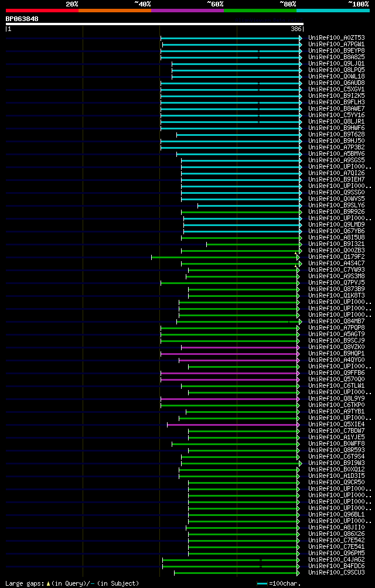
Task: Select the UniRef100_A5AGT9 label
Action: pyautogui.click(x=336, y=334)
